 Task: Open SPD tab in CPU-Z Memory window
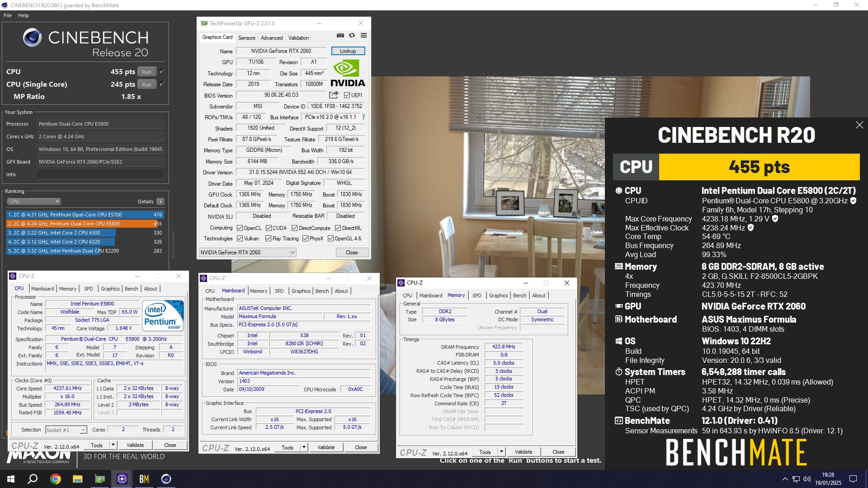pos(476,296)
